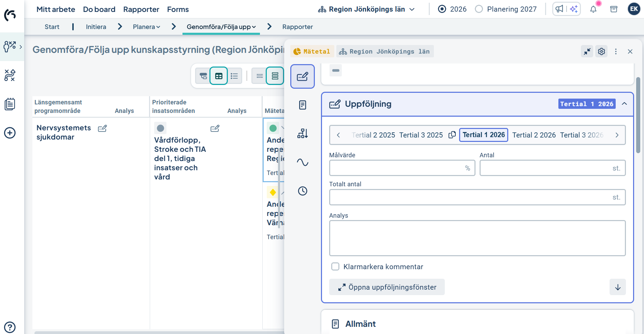This screenshot has width=644, height=334.
Task: Open the Region Jönköpings län dropdown
Action: pos(366,9)
